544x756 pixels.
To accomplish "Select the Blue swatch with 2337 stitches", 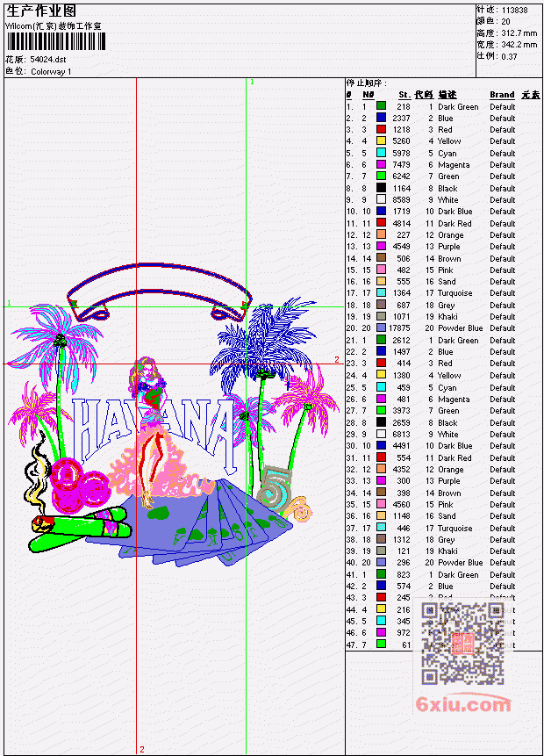I will pos(381,118).
